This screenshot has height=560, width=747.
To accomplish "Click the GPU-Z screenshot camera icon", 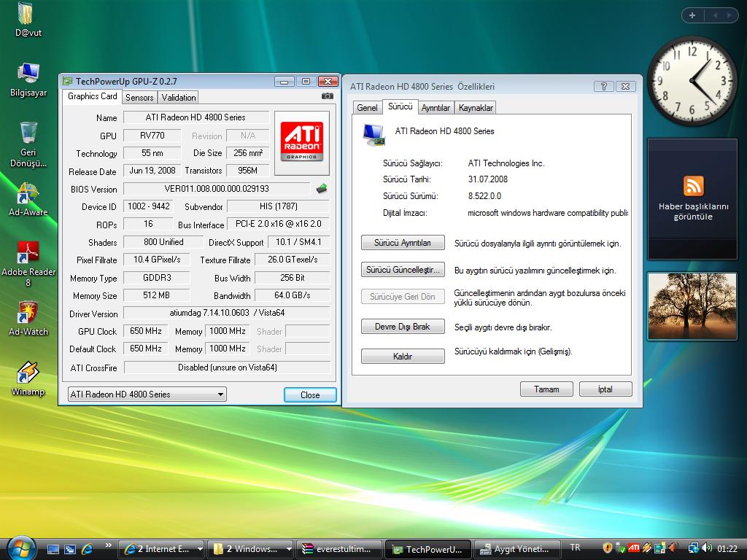I will (x=328, y=96).
